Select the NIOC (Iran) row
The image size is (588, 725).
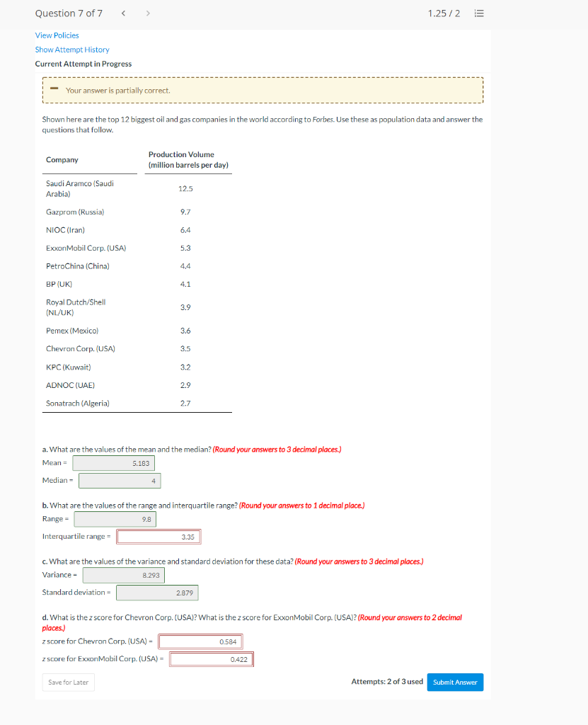tap(137, 230)
